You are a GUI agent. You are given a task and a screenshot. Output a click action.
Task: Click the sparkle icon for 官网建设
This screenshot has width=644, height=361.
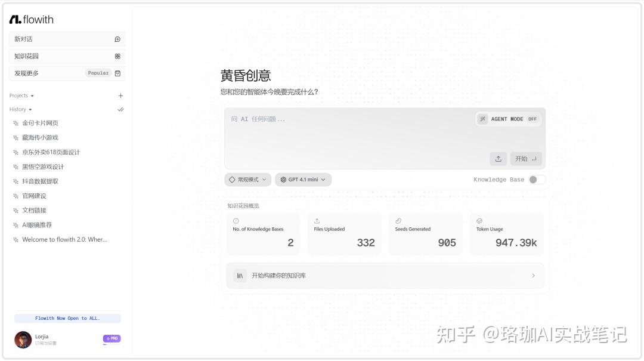point(16,196)
